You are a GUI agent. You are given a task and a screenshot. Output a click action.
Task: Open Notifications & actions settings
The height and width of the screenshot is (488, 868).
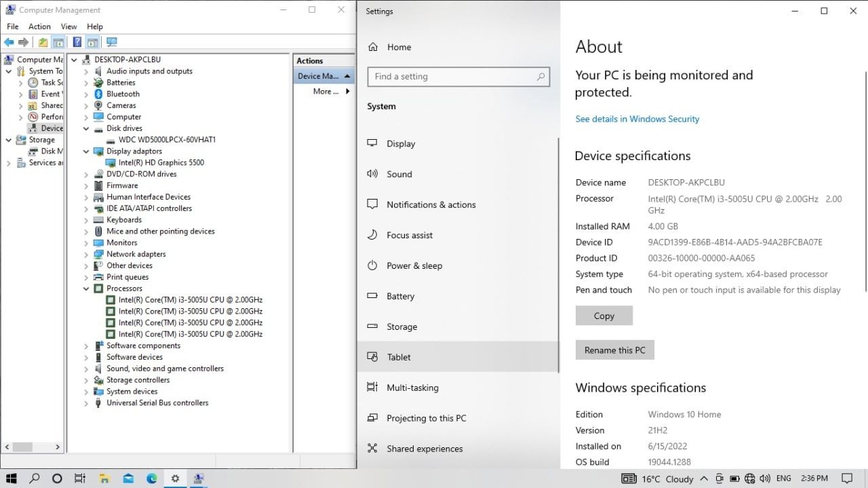pyautogui.click(x=458, y=204)
